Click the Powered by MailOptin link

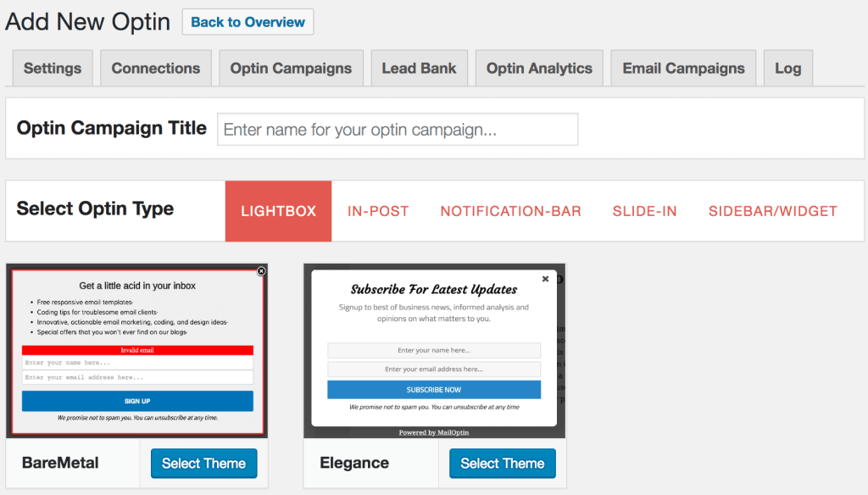click(x=434, y=432)
